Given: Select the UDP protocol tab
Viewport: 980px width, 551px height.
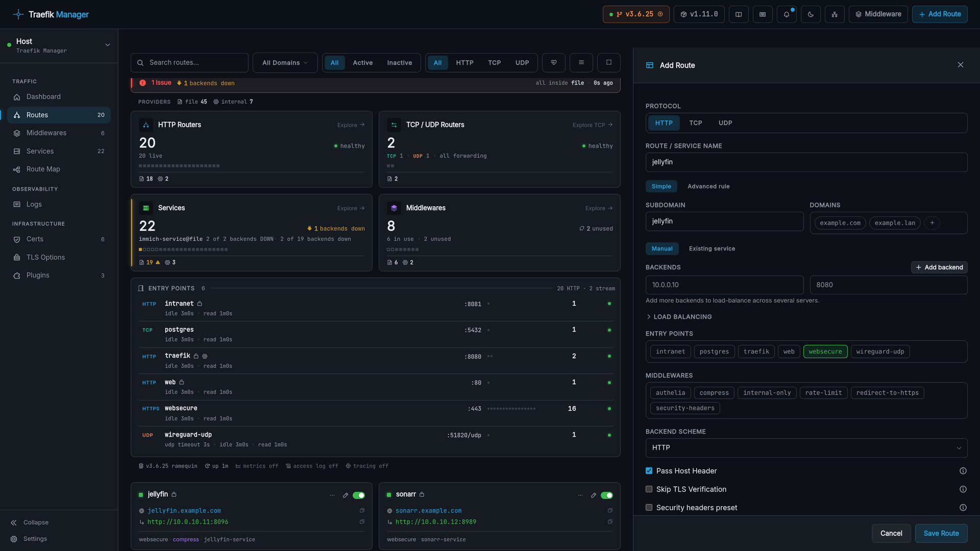Looking at the screenshot, I should 725,123.
